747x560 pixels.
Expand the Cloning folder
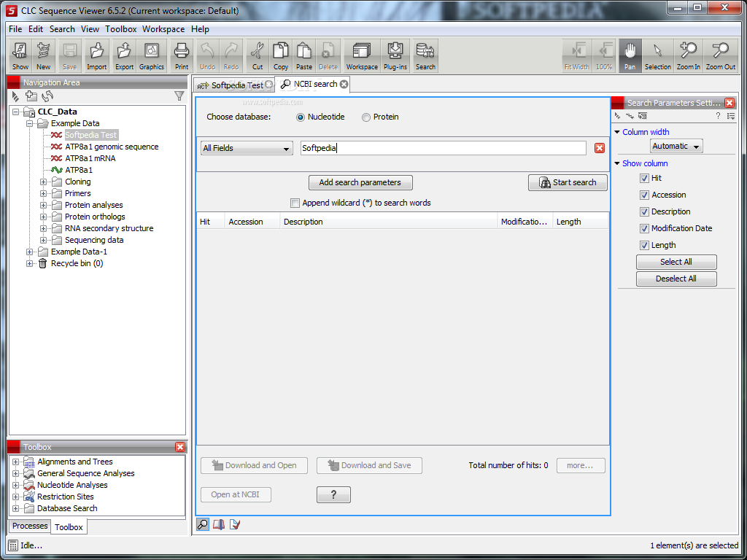43,182
